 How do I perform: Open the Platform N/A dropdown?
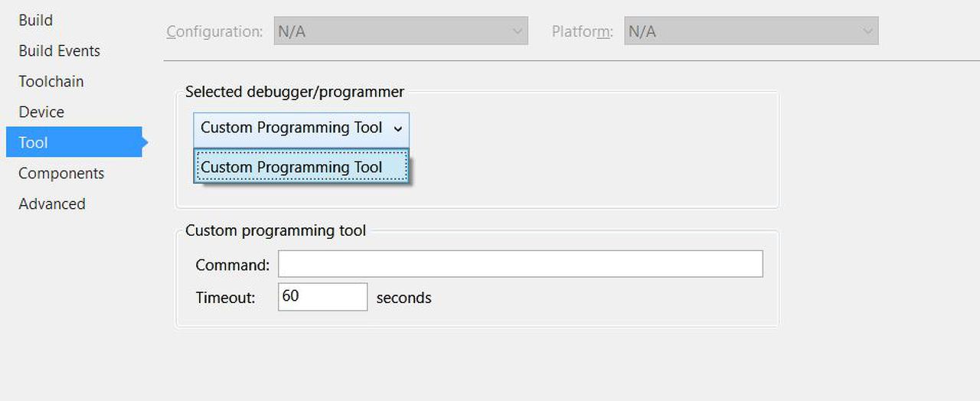pos(750,31)
